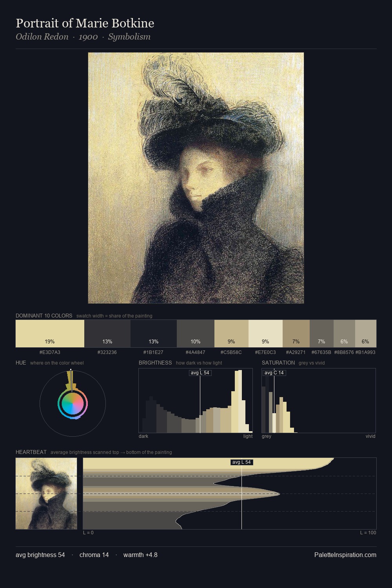The image size is (392, 588).
Task: Click the title Portrait of Marie Botkine
Action: tap(85, 23)
